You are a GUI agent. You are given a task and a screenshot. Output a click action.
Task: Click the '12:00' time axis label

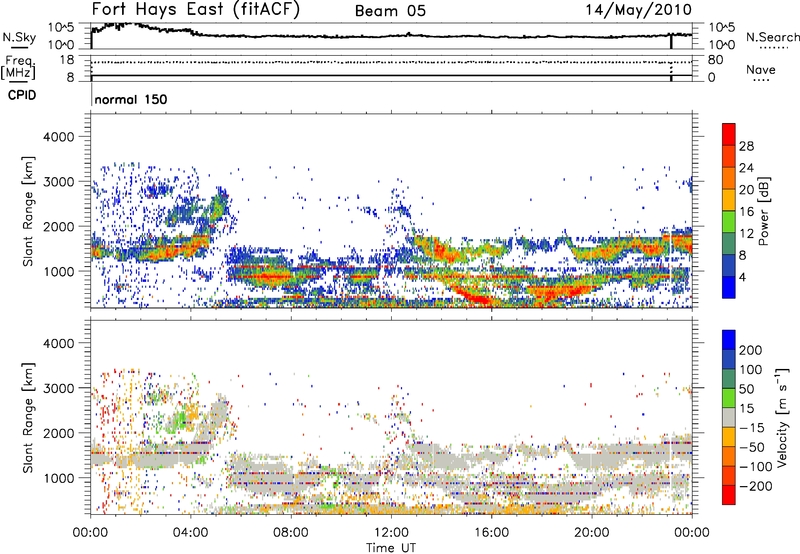[391, 533]
